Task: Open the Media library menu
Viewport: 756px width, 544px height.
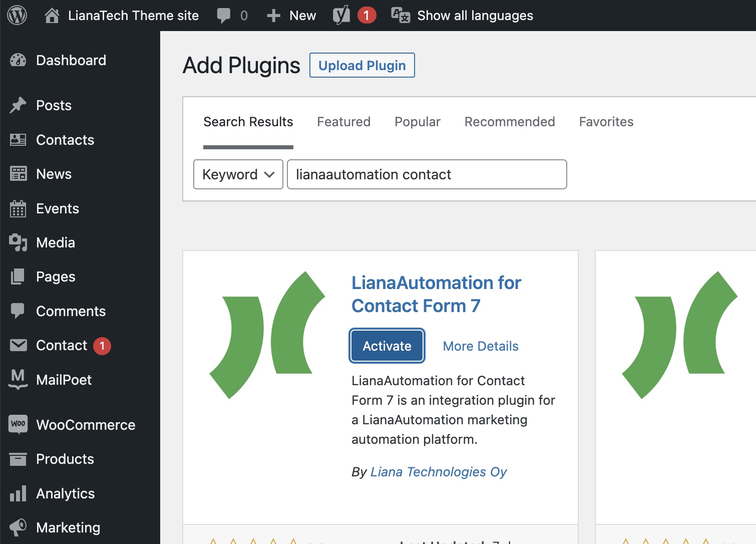Action: coord(55,243)
